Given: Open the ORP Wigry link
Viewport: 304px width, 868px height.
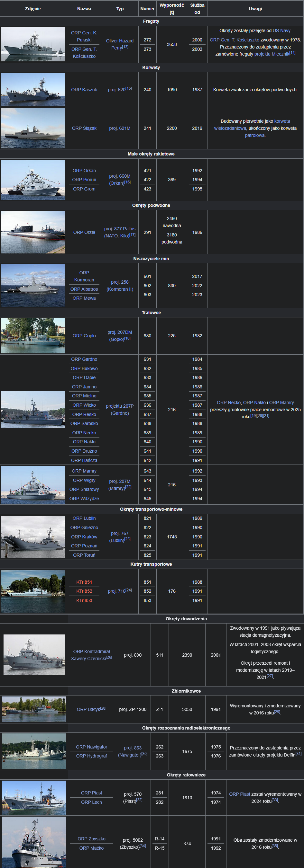Looking at the screenshot, I should (x=84, y=480).
